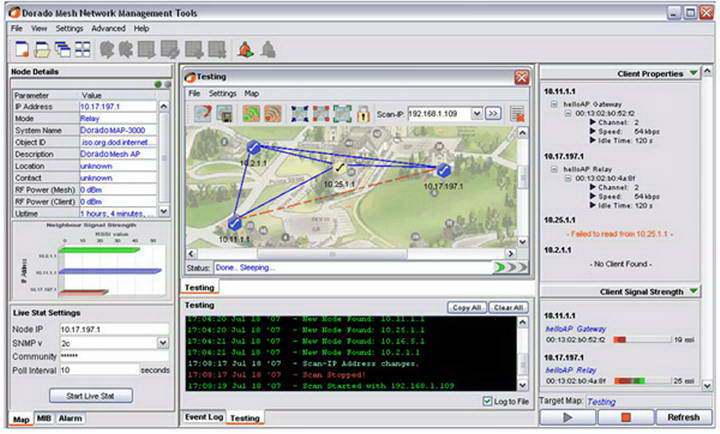Click the green wireless signal map icon
Image resolution: width=720 pixels, height=434 pixels.
pos(251,113)
